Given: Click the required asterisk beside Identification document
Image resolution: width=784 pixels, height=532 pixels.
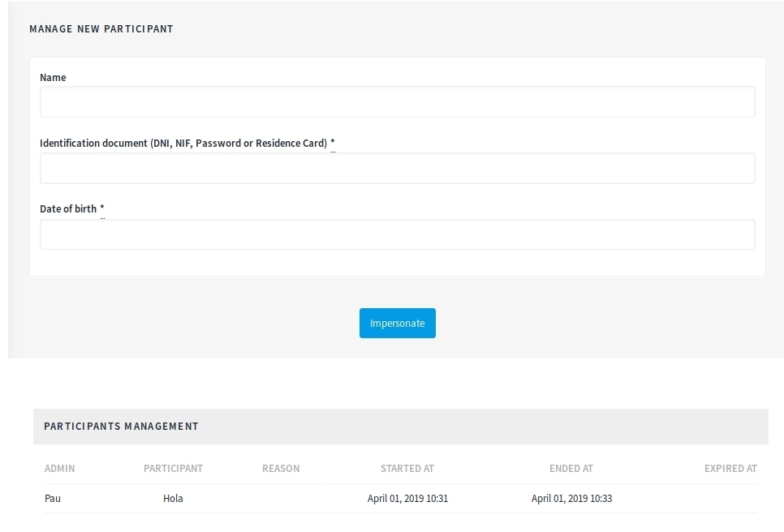Looking at the screenshot, I should point(333,144).
